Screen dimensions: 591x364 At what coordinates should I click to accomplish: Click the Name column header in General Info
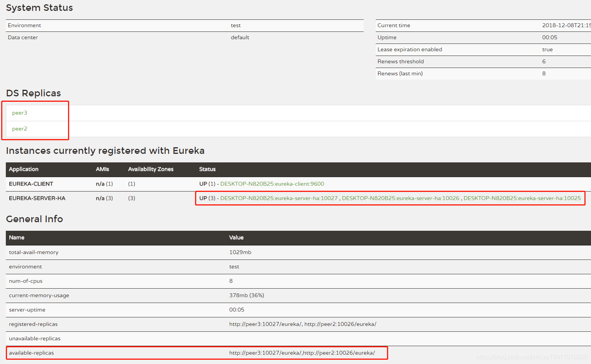pyautogui.click(x=17, y=238)
